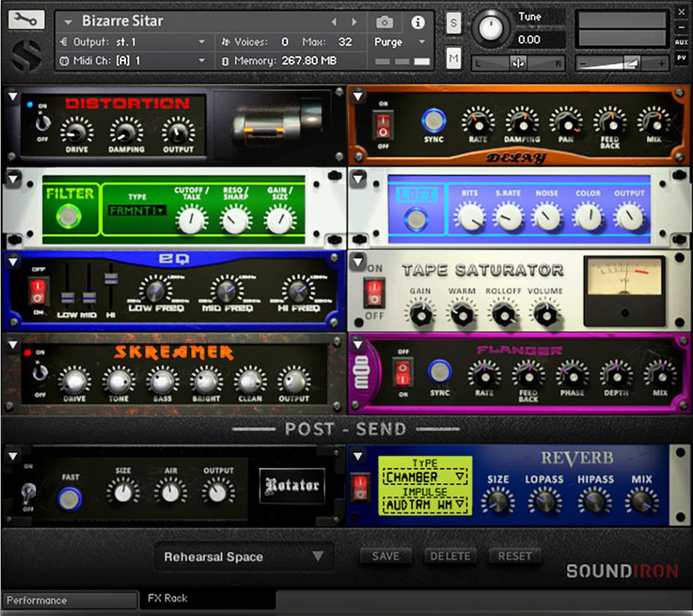Click the SAVE button

(x=385, y=556)
